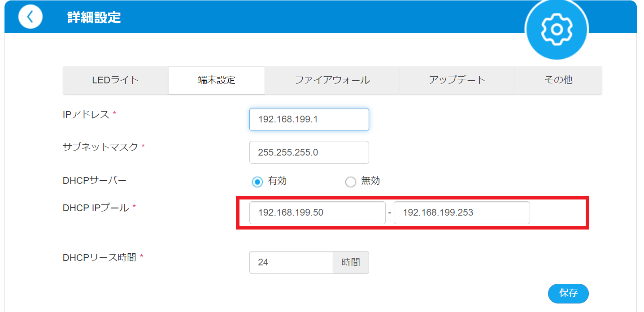The width and height of the screenshot is (644, 312).
Task: Click the IPアドレス label
Action: pos(86,114)
